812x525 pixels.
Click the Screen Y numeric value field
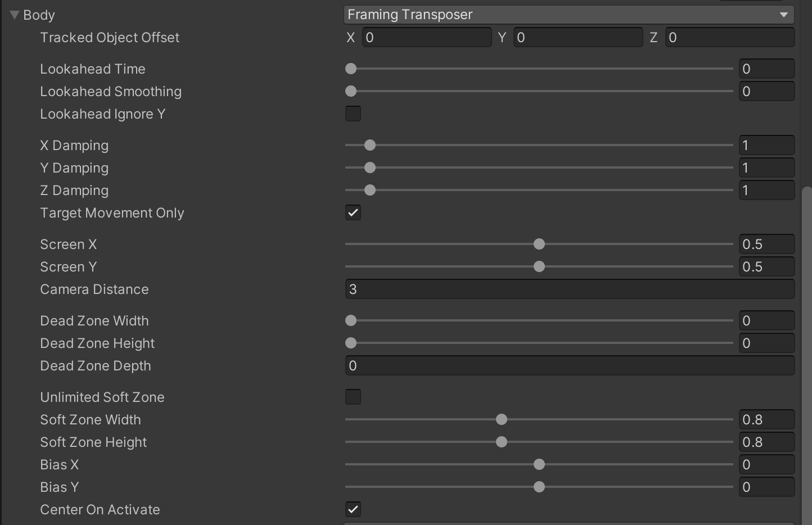pos(766,267)
